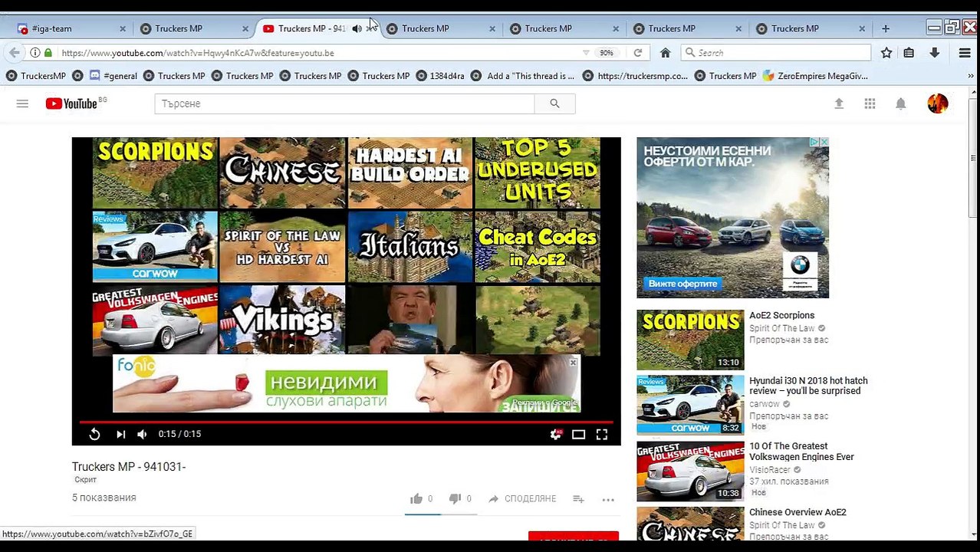Type in the YouTube Търсене search field
The image size is (980, 552).
[344, 103]
